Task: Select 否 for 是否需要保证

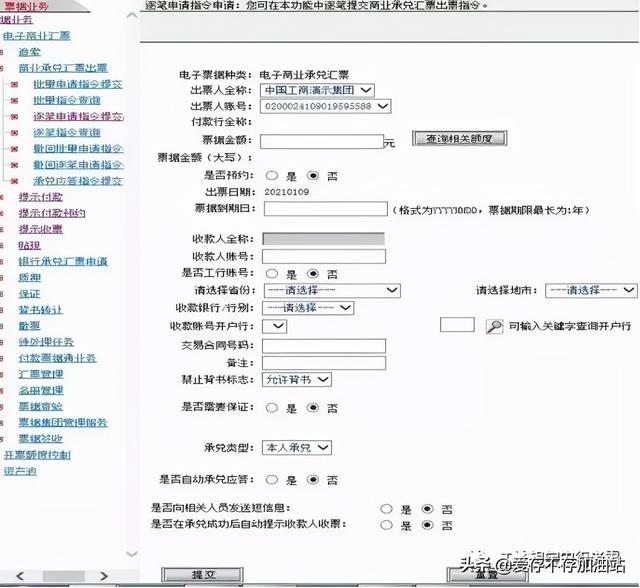Action: click(313, 408)
